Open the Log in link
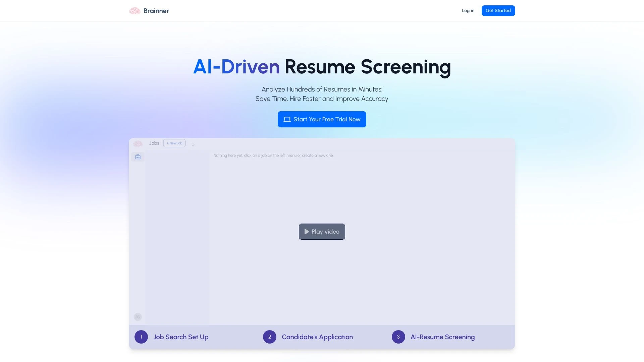Screen dimensions: 644x362 (x=468, y=10)
